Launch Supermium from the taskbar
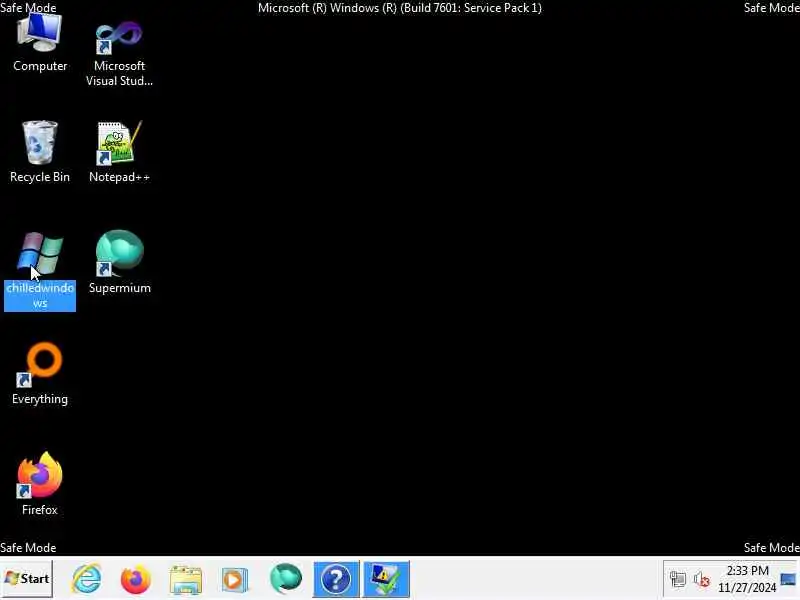The height and width of the screenshot is (600, 800). (286, 579)
